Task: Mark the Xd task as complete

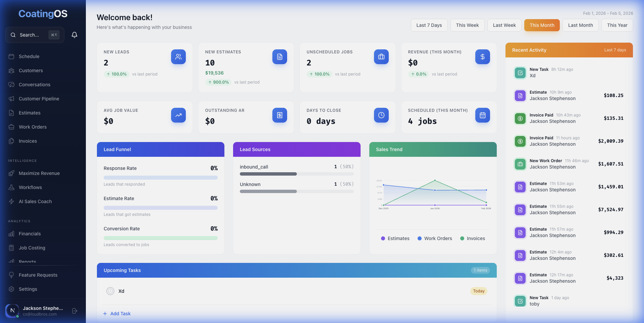Action: [x=110, y=291]
